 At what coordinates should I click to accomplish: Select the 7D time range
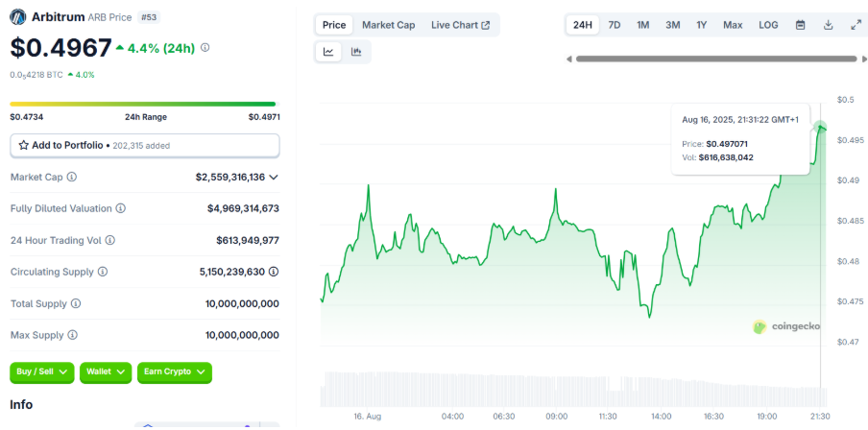pyautogui.click(x=615, y=25)
